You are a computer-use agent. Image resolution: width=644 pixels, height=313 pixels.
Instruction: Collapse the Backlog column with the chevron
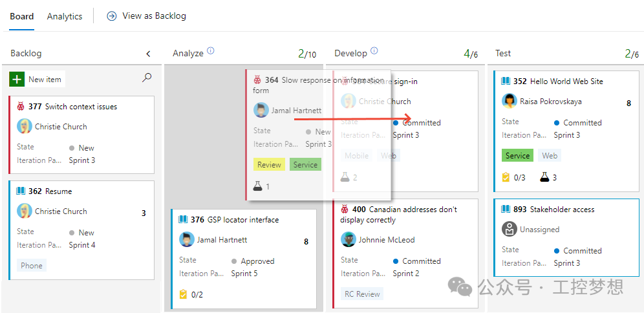148,54
